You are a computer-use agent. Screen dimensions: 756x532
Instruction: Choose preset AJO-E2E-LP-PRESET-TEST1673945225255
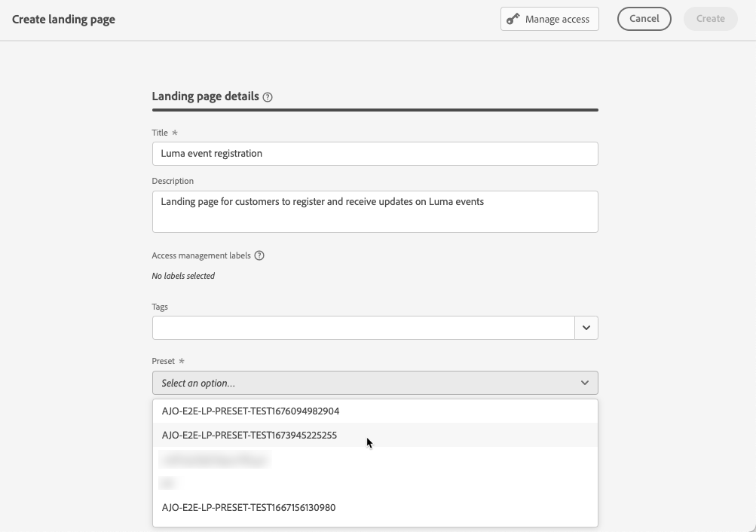(249, 436)
